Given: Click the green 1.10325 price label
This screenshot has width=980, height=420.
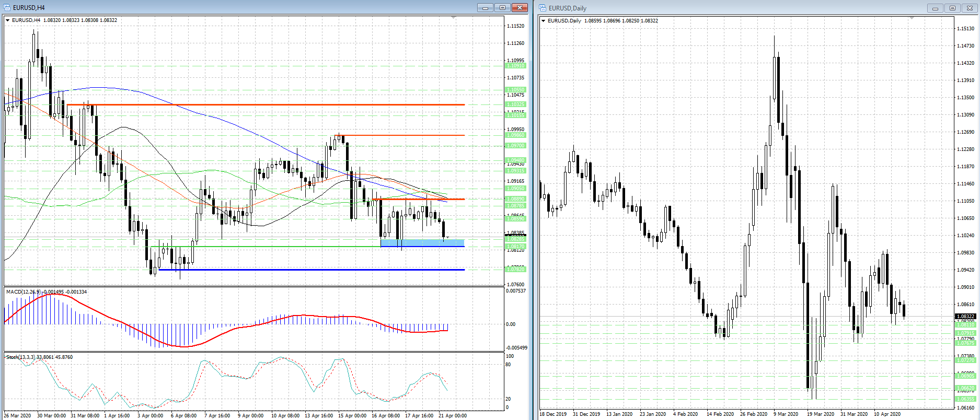Looking at the screenshot, I should tap(515, 104).
